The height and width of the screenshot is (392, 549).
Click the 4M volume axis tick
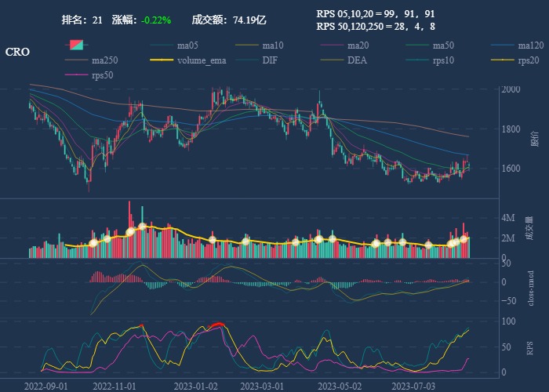click(508, 218)
